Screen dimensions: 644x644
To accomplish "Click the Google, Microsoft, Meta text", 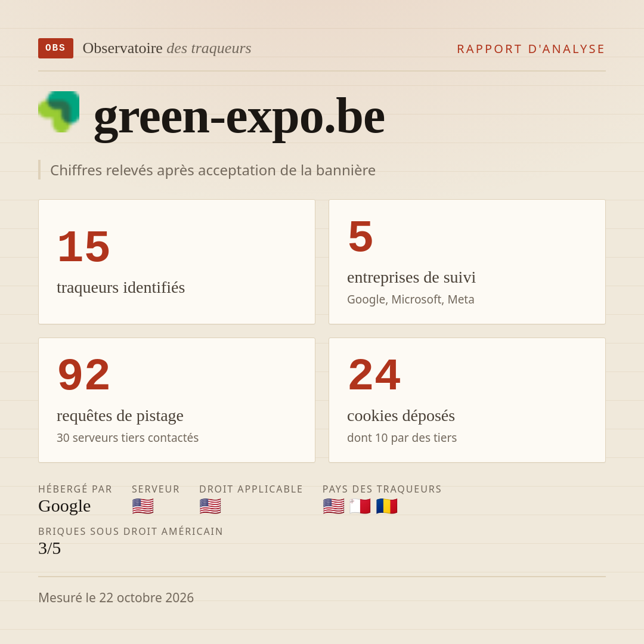I will [x=411, y=299].
